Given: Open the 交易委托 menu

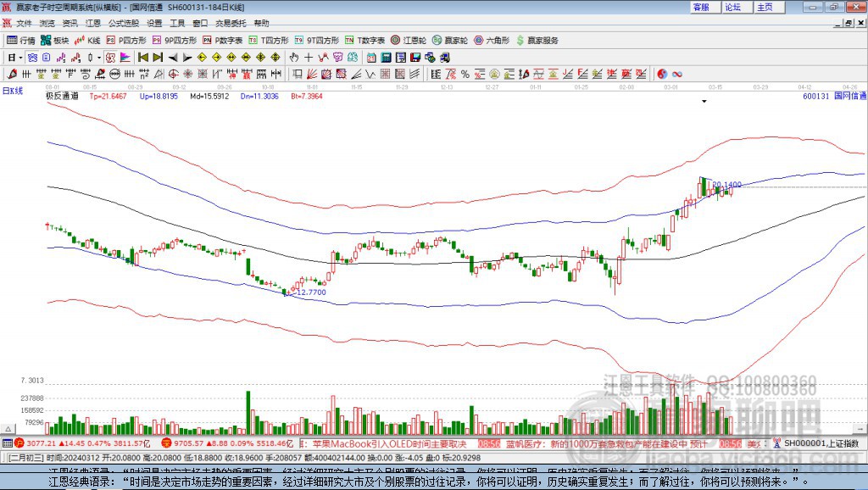Looking at the screenshot, I should click(231, 23).
